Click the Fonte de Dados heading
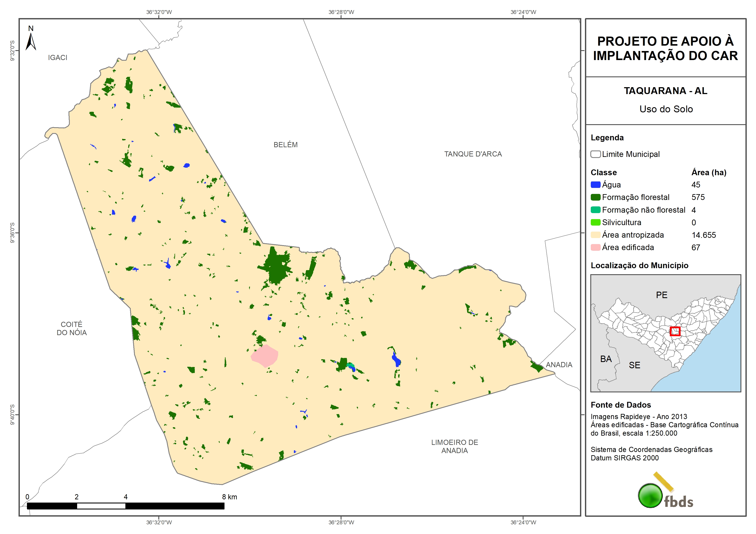The height and width of the screenshot is (534, 756). click(621, 405)
